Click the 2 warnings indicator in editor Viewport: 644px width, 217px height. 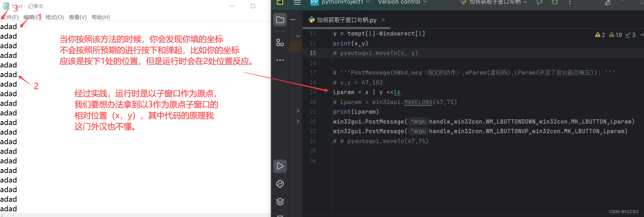point(600,35)
